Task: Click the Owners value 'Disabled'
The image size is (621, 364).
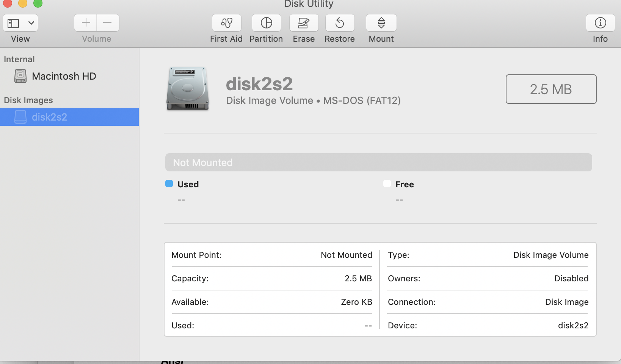Action: (x=571, y=278)
